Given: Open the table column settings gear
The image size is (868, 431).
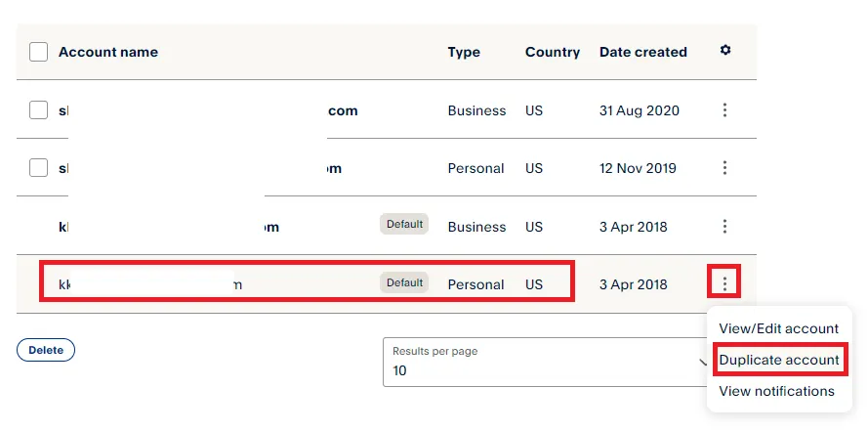Looking at the screenshot, I should (724, 51).
